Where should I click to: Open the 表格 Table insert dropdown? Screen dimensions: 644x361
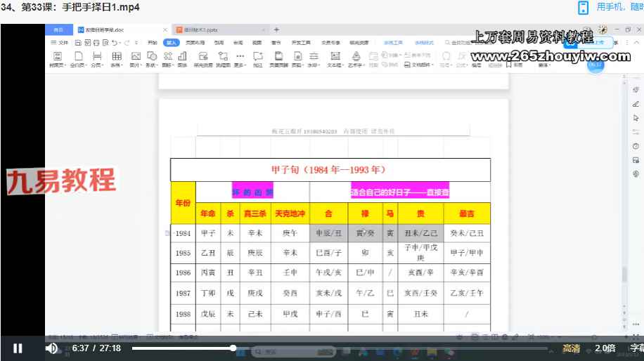click(117, 59)
